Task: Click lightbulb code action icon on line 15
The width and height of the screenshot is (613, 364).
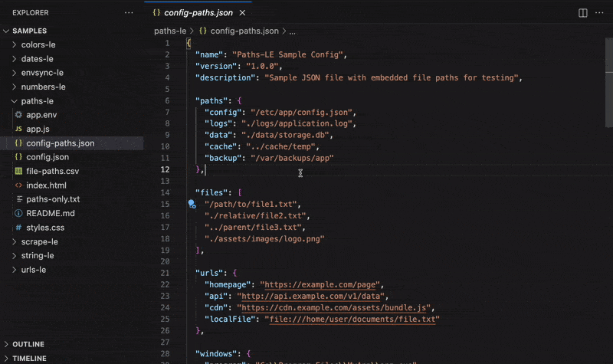Action: (192, 204)
